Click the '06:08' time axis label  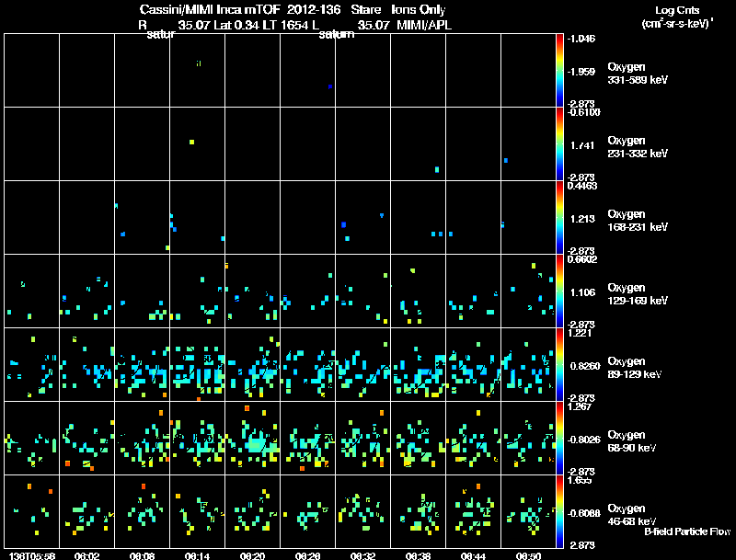point(143,555)
